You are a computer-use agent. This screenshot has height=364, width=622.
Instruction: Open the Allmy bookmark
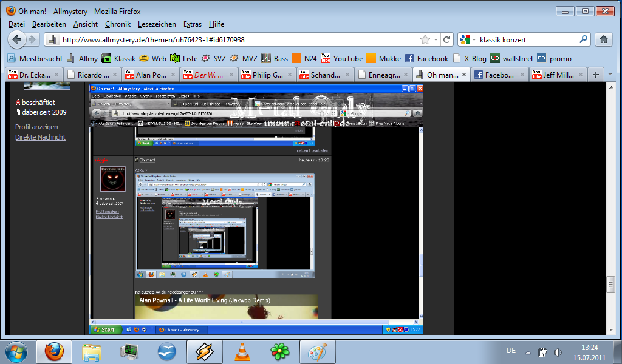[82, 59]
